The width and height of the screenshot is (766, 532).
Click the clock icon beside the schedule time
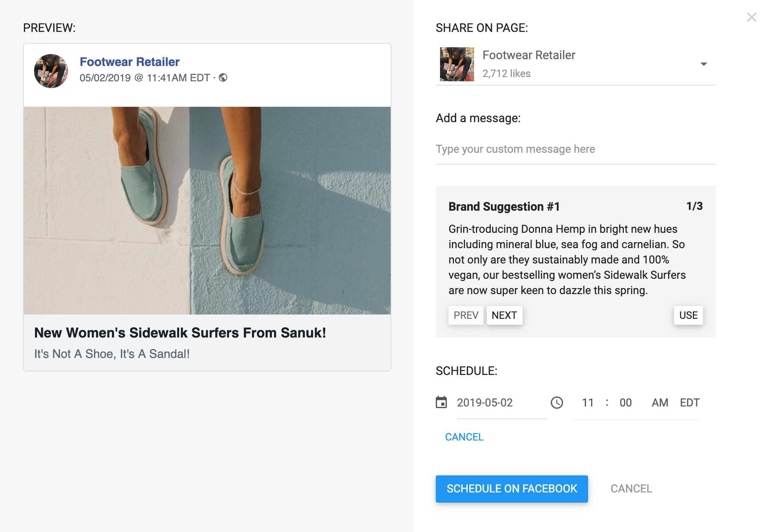click(x=557, y=403)
